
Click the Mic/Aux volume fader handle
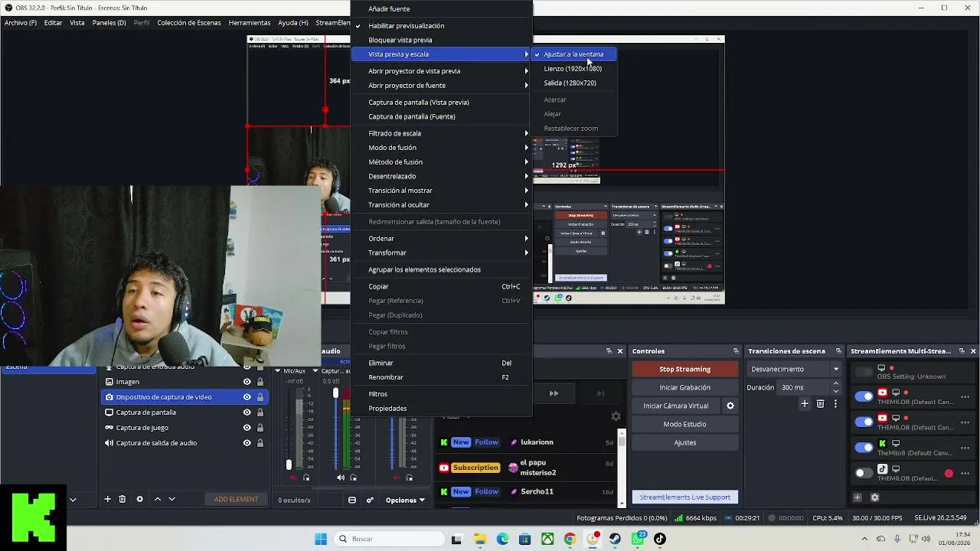[x=289, y=465]
